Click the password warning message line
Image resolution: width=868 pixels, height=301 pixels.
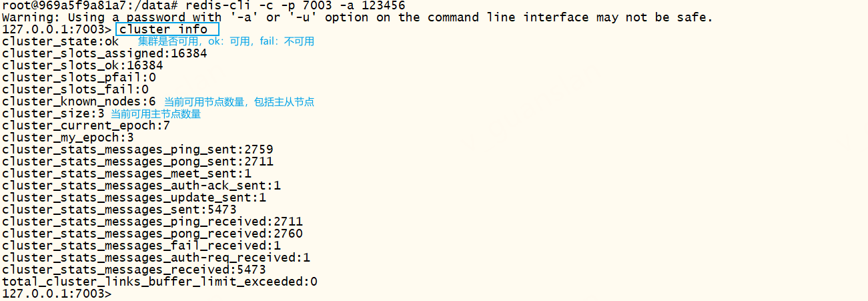[x=357, y=17]
